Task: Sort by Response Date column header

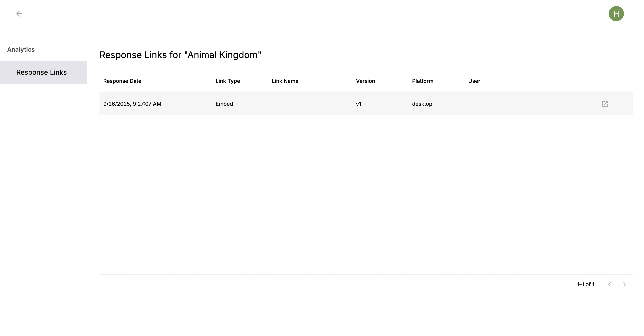Action: coord(122,81)
